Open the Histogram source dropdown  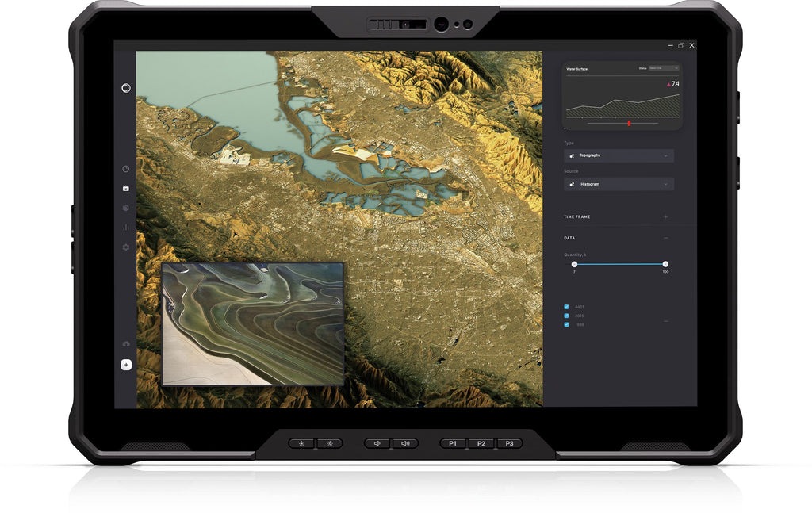coord(665,184)
